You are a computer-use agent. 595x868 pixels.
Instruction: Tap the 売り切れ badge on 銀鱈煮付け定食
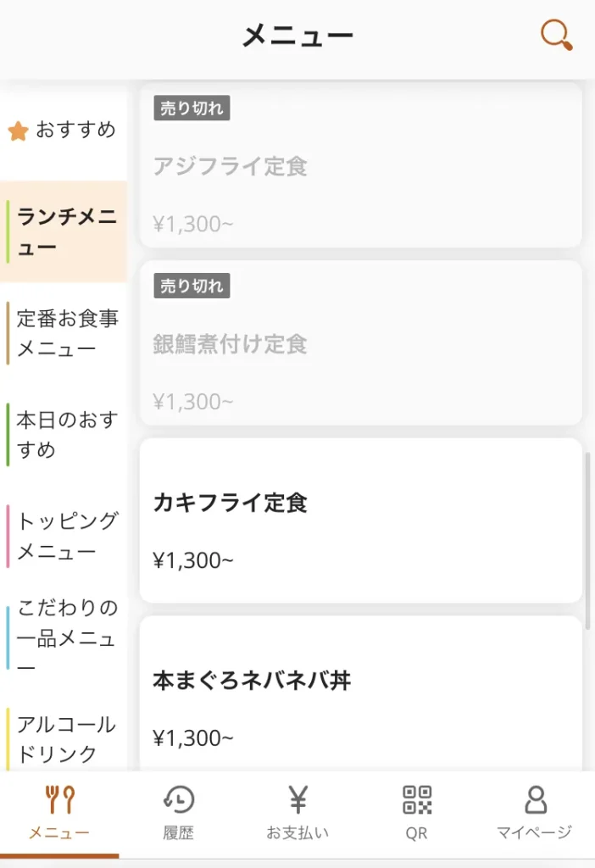pos(190,287)
